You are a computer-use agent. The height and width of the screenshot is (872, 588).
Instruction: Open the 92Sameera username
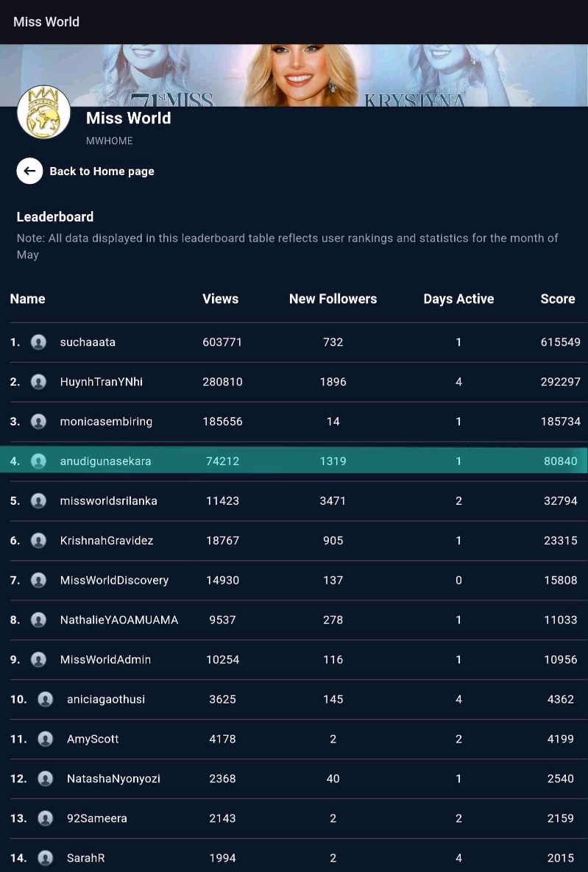(97, 818)
